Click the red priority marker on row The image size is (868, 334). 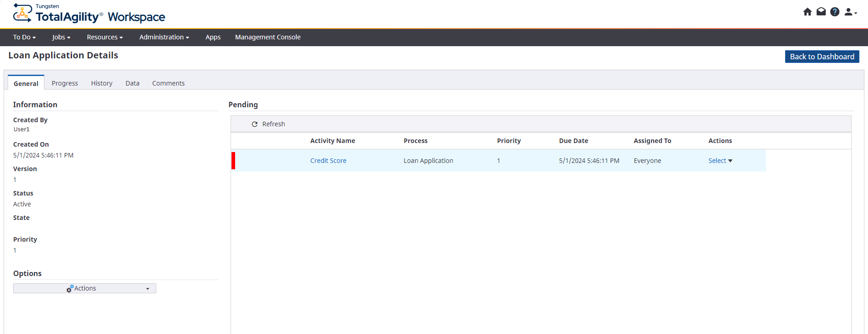coord(233,161)
